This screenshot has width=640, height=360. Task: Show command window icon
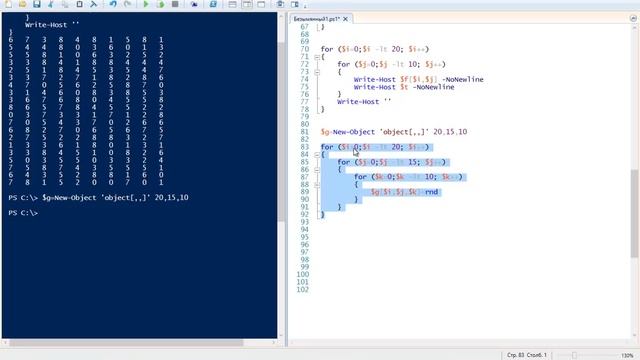[x=280, y=4]
